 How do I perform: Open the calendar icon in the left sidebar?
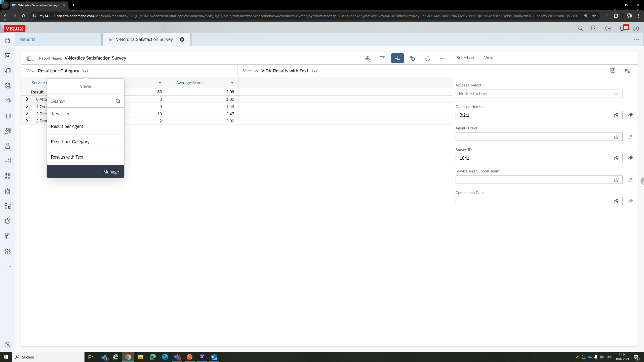[8, 55]
